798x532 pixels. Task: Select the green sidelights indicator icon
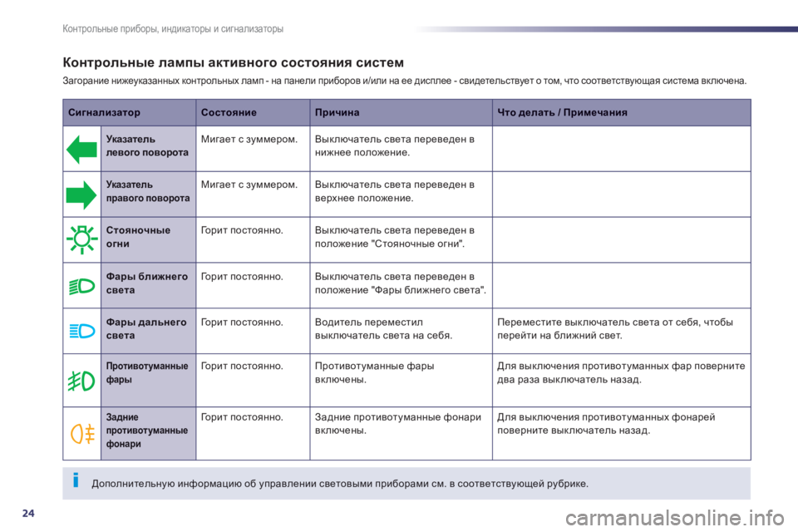point(82,240)
